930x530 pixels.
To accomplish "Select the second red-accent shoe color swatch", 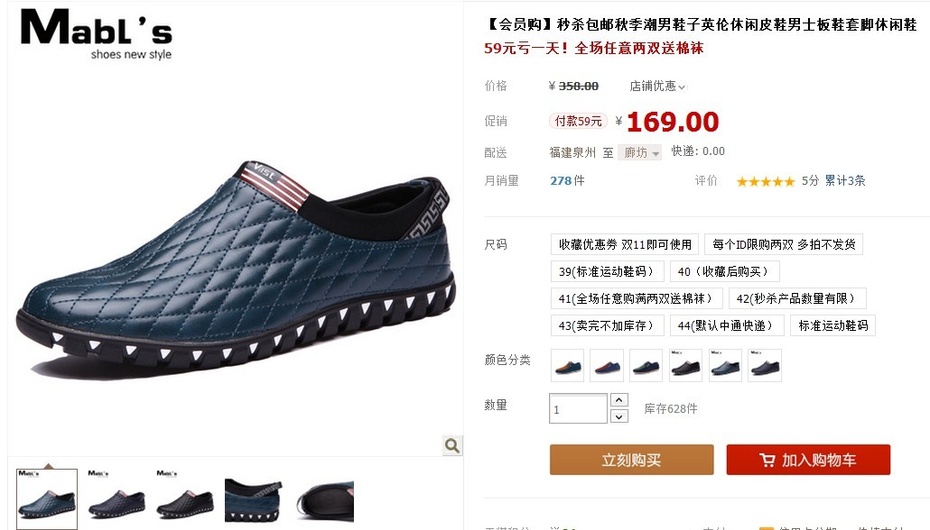I will coord(607,365).
